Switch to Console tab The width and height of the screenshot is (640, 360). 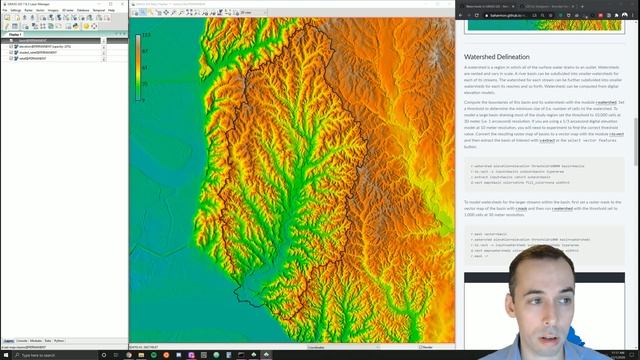[22, 341]
